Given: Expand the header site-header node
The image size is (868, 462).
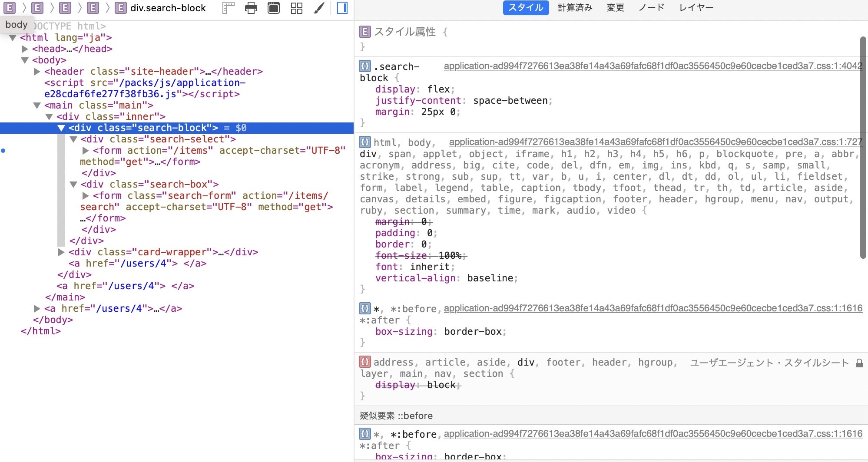Looking at the screenshot, I should (x=37, y=72).
